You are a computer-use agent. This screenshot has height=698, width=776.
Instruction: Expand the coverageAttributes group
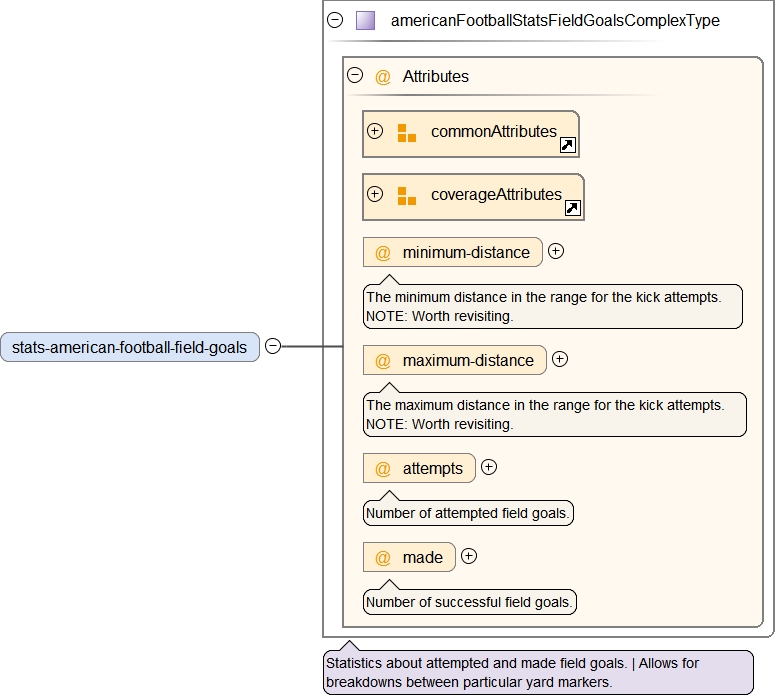[375, 194]
